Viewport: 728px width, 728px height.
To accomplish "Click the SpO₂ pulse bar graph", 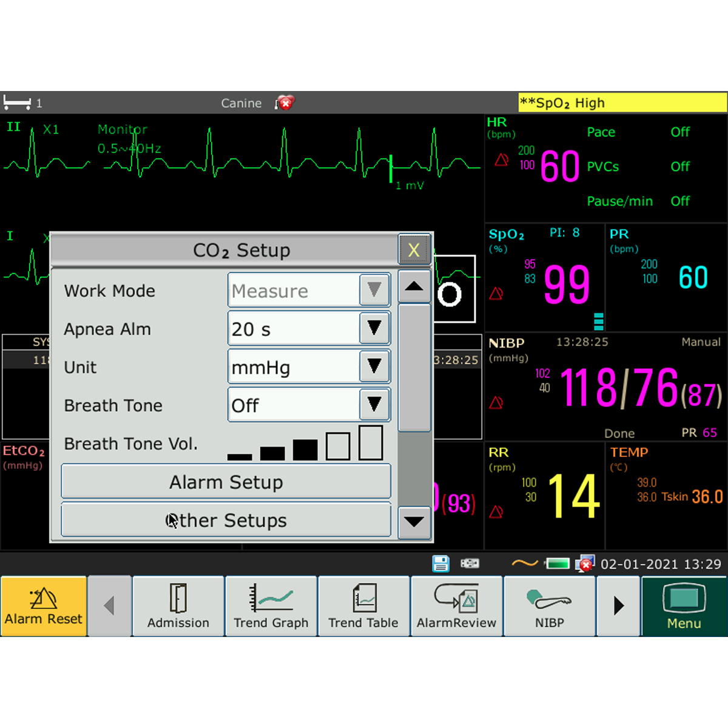I will (599, 321).
